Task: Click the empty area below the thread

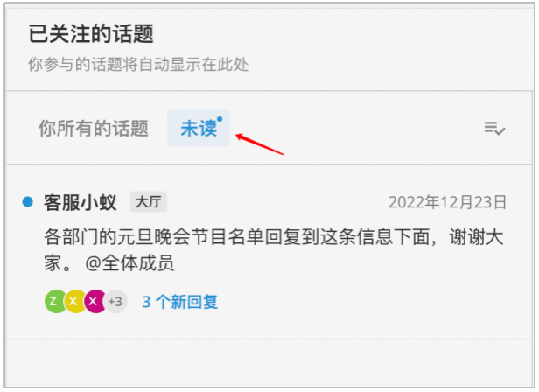Action: 269,363
